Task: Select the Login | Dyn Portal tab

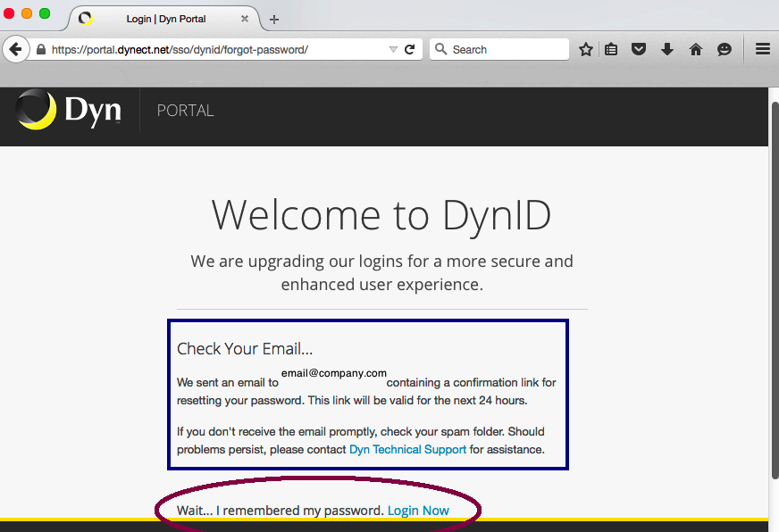Action: [x=165, y=19]
